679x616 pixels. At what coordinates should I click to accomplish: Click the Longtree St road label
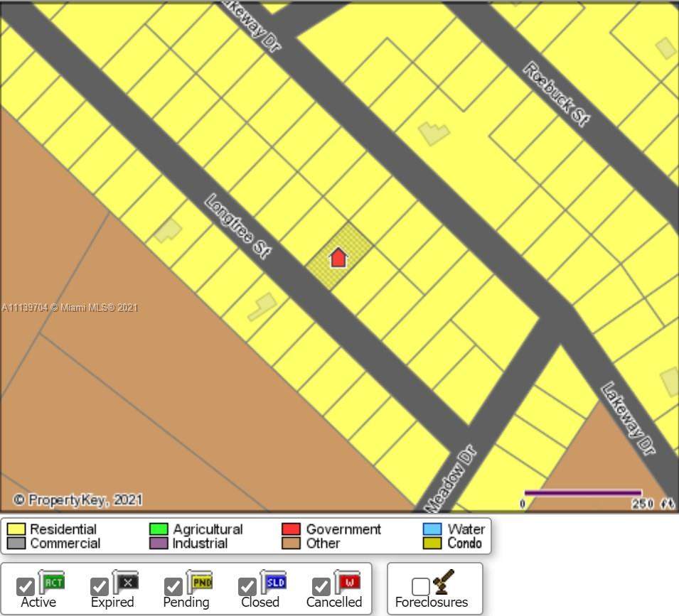[x=238, y=226]
